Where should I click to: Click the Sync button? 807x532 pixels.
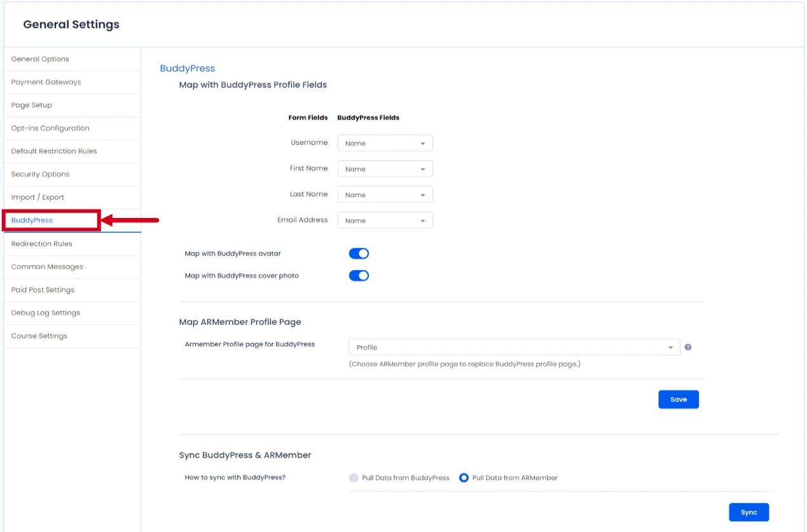pyautogui.click(x=748, y=512)
